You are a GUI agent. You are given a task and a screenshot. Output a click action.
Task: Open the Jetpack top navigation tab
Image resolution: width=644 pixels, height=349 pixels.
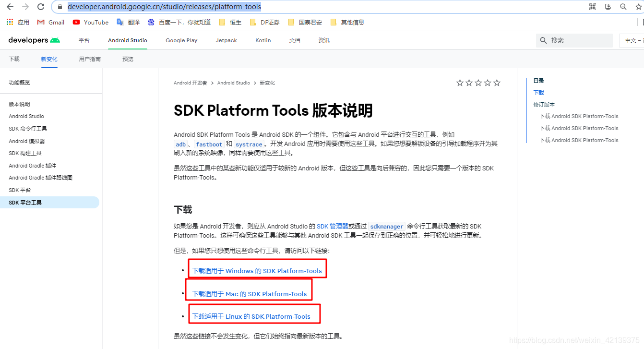point(226,40)
